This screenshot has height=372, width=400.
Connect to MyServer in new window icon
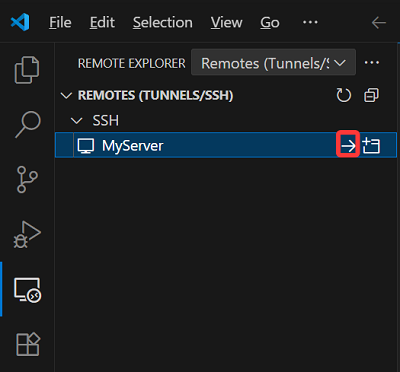tap(371, 146)
